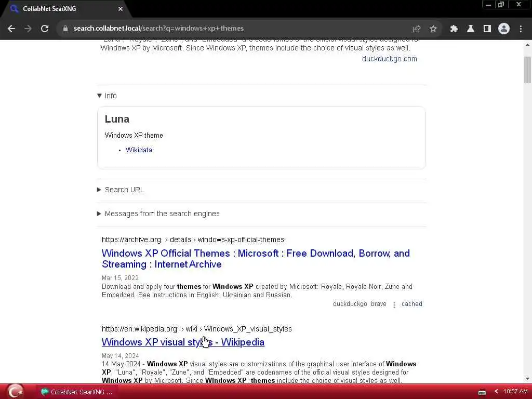Expand the Search URL section
Viewport: 532px width, 399px height.
[121, 190]
